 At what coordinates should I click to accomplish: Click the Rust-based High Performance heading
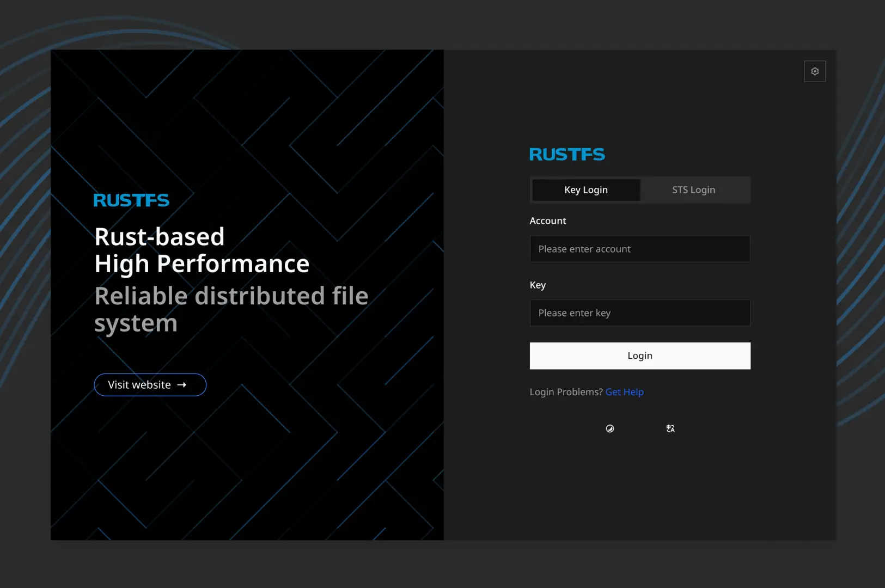click(x=202, y=250)
